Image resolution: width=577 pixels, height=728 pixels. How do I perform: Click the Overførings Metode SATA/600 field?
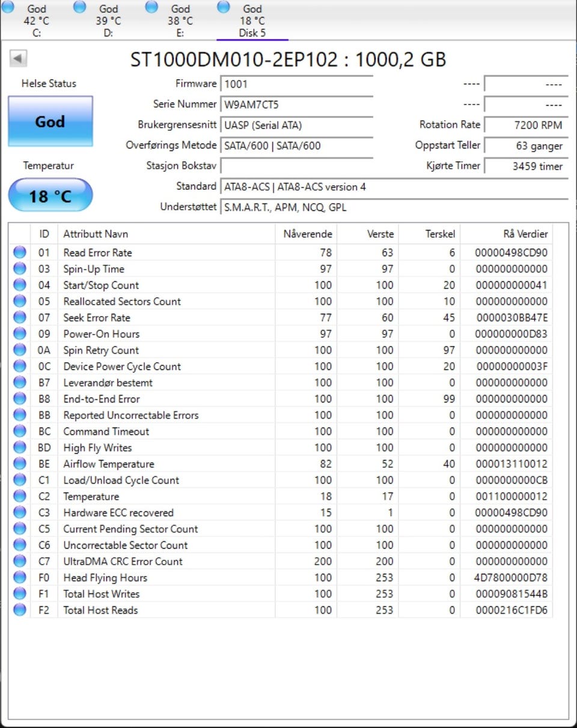pos(297,145)
